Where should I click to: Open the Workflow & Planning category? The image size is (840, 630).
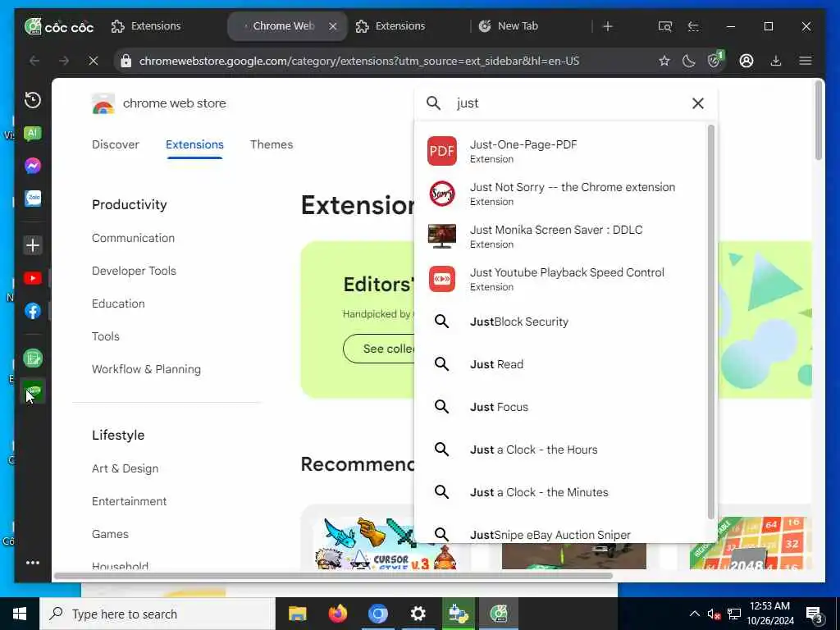pyautogui.click(x=146, y=370)
